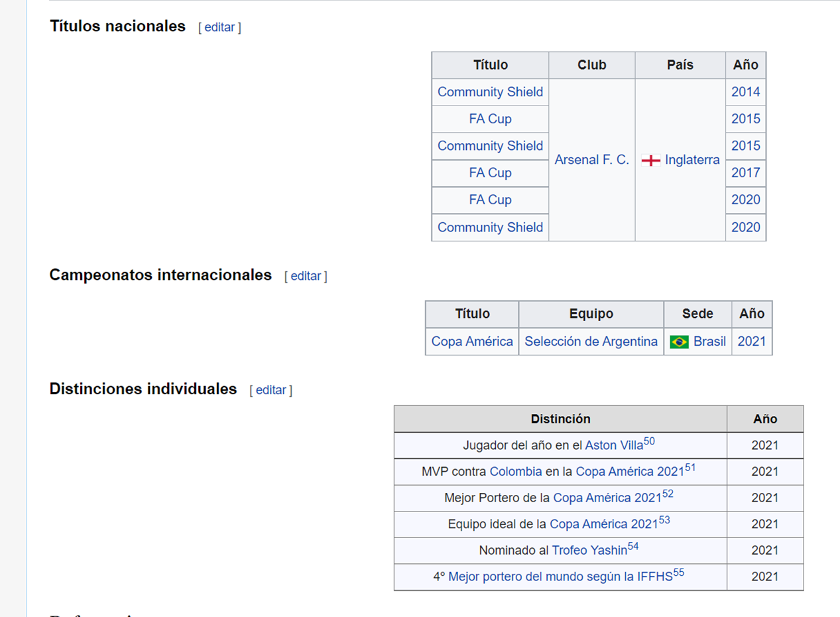Click the England flag icon next to Inglaterra
840x617 pixels.
(651, 161)
